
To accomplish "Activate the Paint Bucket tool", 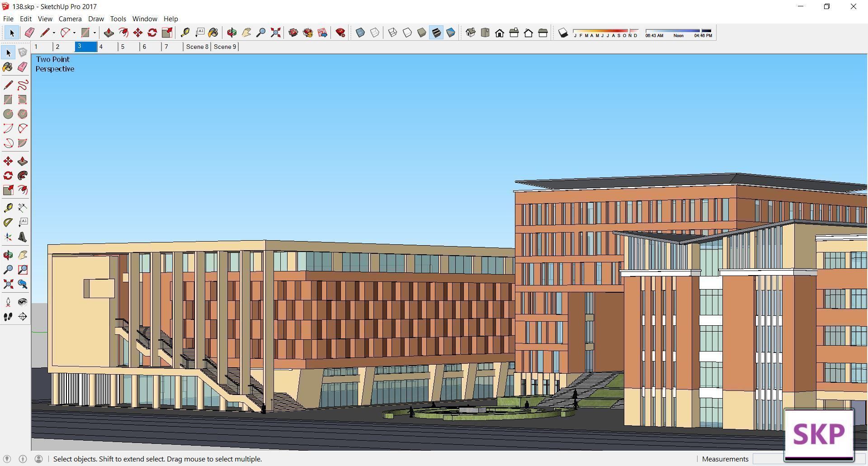I will (x=8, y=67).
